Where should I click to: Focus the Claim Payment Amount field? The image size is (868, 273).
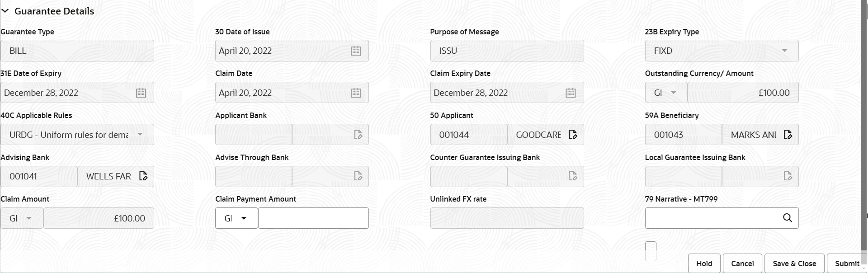313,218
